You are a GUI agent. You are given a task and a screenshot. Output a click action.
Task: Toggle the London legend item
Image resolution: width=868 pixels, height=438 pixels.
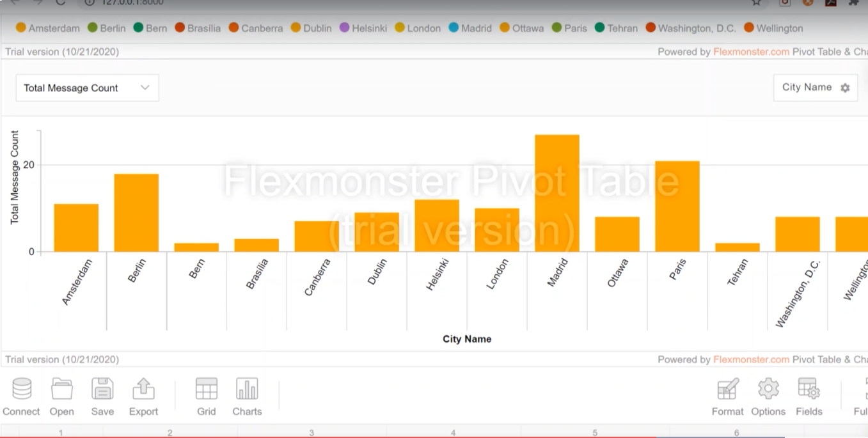click(x=418, y=28)
